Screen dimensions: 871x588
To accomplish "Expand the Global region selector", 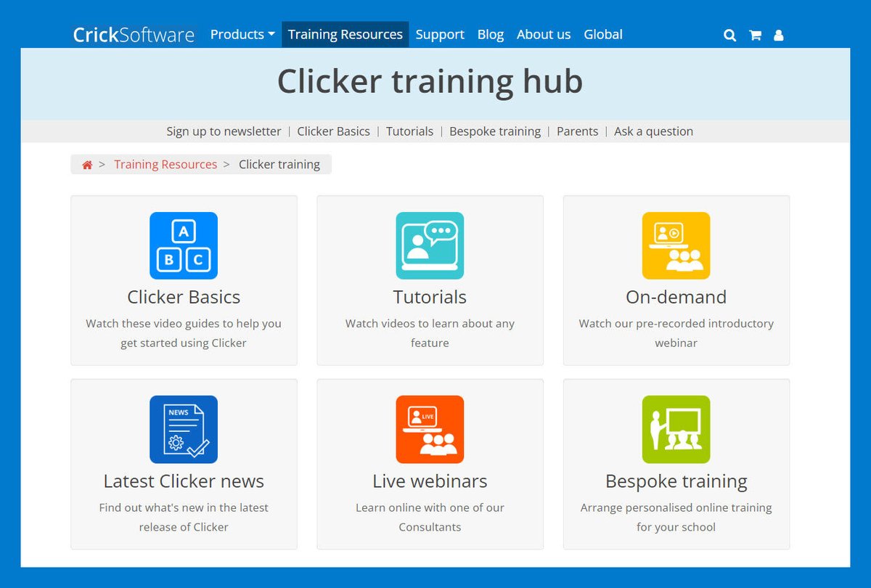I will (x=603, y=34).
